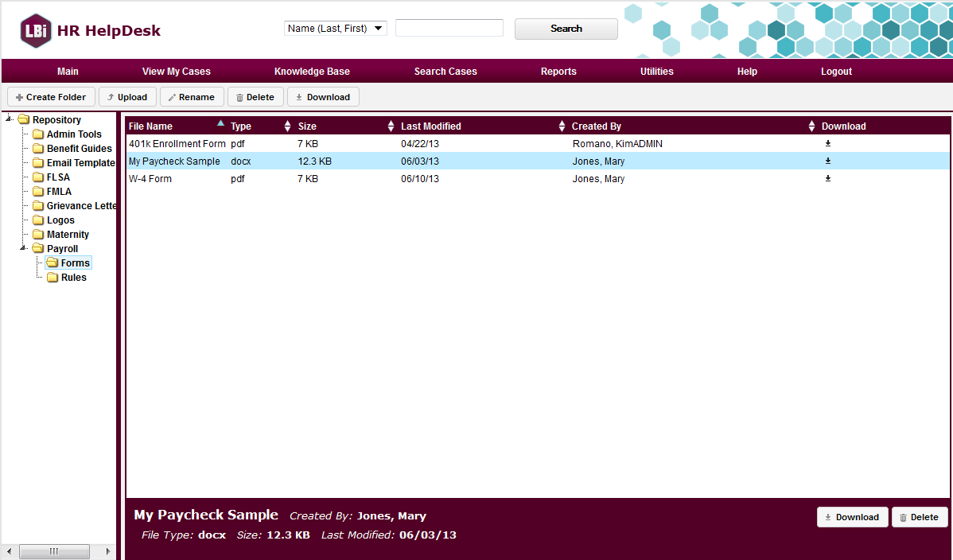
Task: Select the Rules subfolder label
Action: click(73, 278)
